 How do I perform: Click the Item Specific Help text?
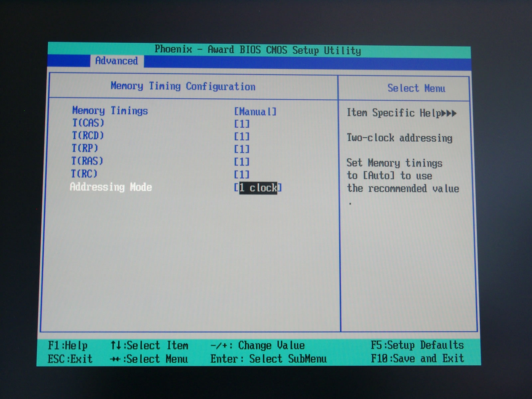point(394,113)
